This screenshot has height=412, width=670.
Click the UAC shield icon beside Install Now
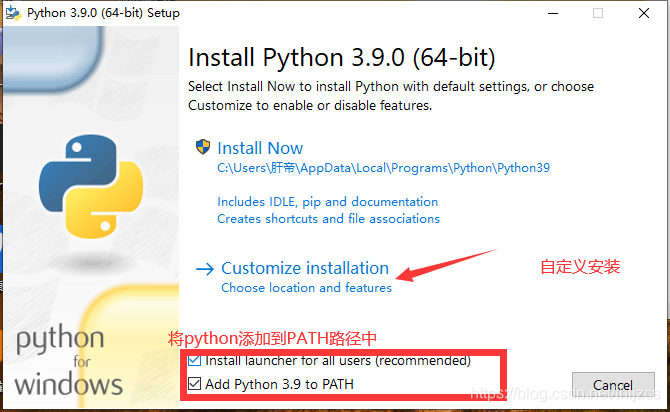[203, 147]
